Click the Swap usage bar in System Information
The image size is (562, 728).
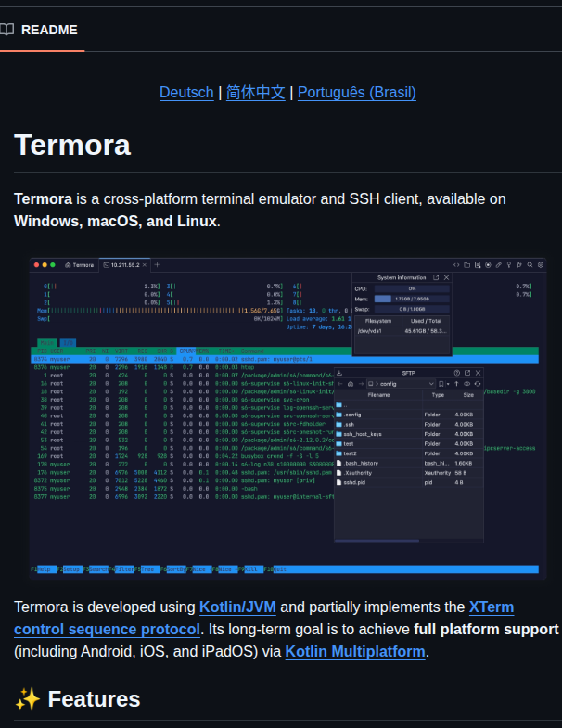pyautogui.click(x=412, y=309)
